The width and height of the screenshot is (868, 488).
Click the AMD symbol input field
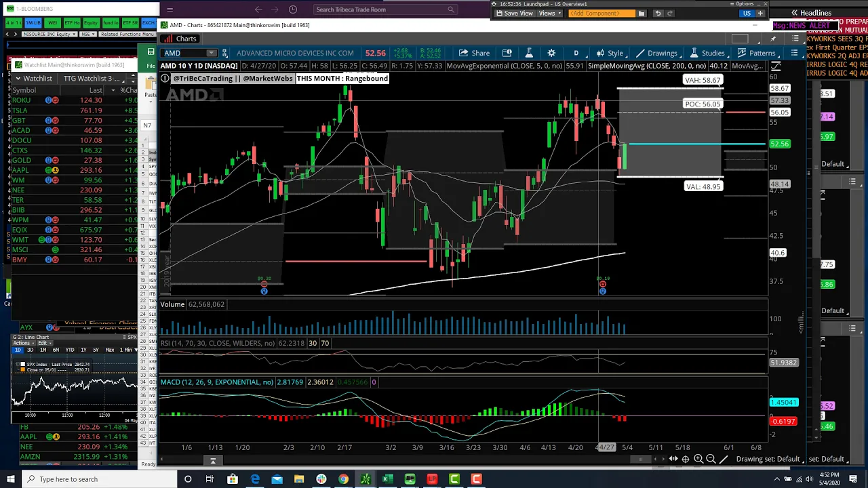point(183,53)
